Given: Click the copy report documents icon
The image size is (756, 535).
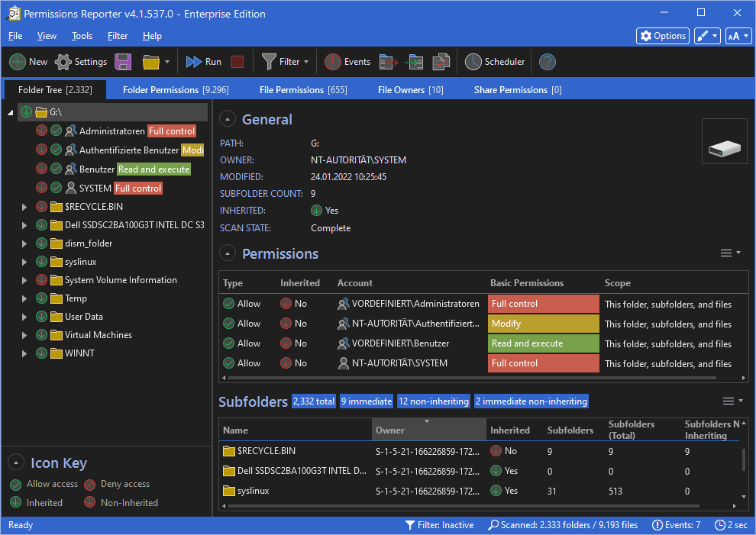Looking at the screenshot, I should point(441,62).
